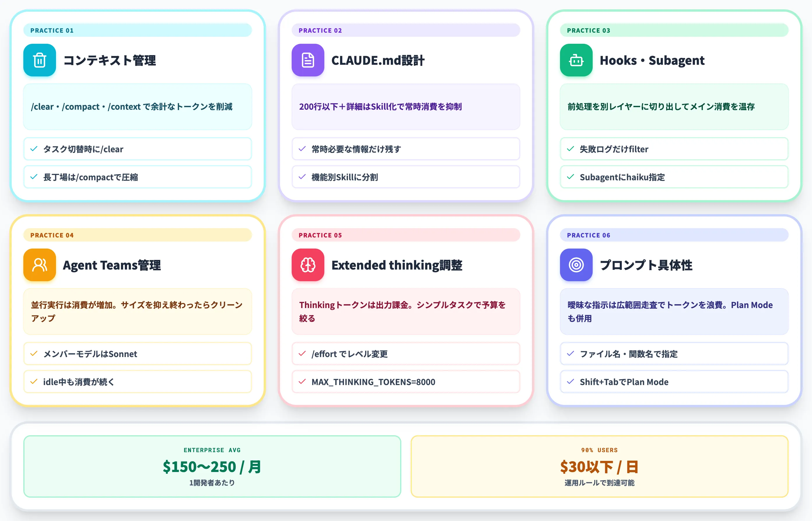The image size is (812, 521).
Task: Click the checkmark beside MAX_THINKING_TOKENS=8000
Action: coord(302,382)
